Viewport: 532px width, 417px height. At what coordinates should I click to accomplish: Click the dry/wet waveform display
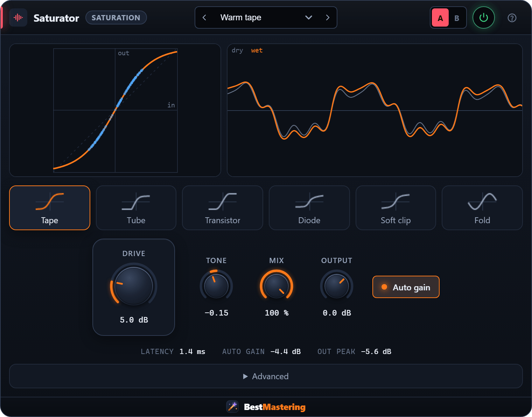tap(375, 110)
